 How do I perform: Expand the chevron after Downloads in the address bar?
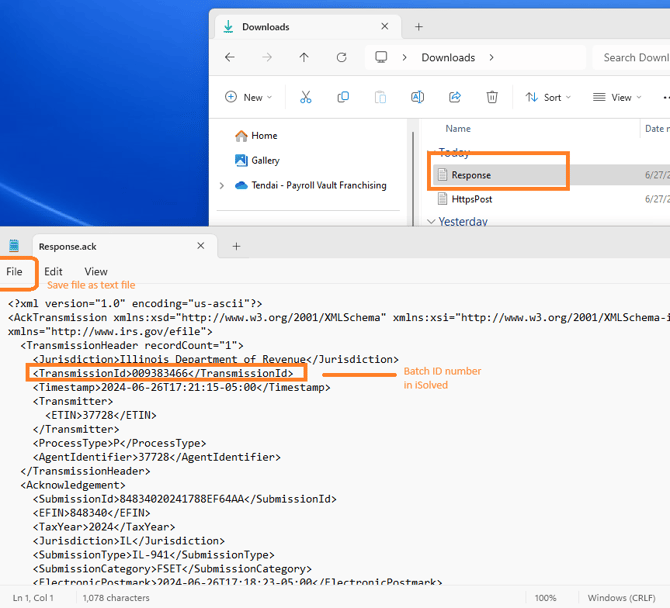point(491,57)
